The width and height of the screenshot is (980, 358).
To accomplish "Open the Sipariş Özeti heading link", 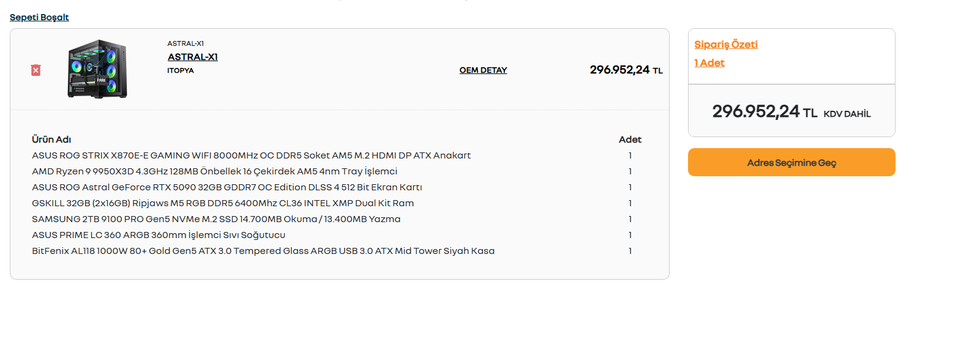I will click(726, 44).
